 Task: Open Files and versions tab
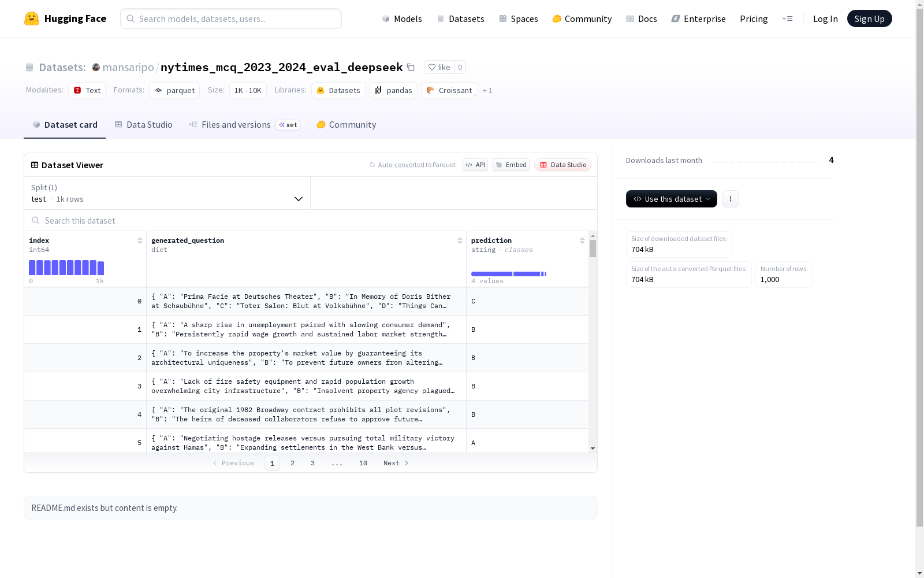(x=244, y=124)
